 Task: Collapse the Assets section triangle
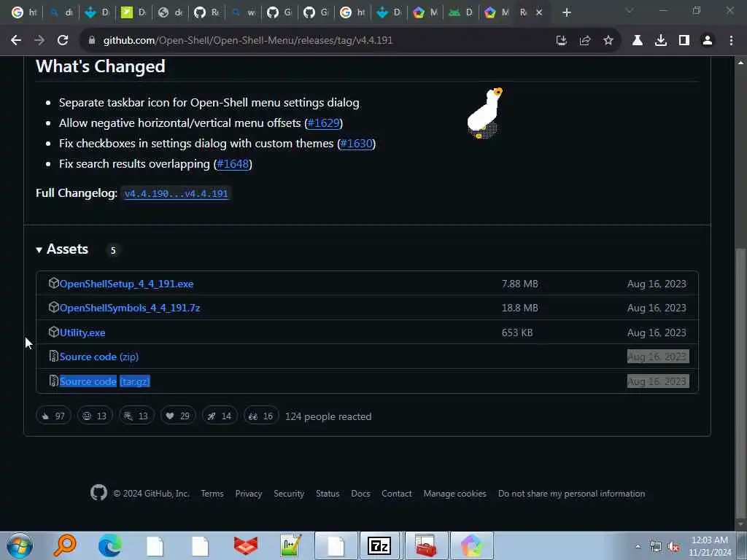39,249
